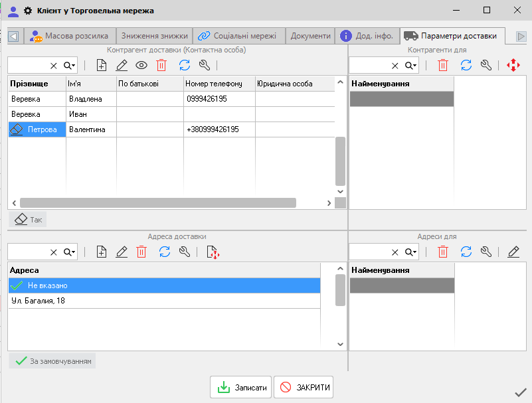Toggle 'За замовчуванням' default address button
The image size is (532, 403).
(53, 361)
